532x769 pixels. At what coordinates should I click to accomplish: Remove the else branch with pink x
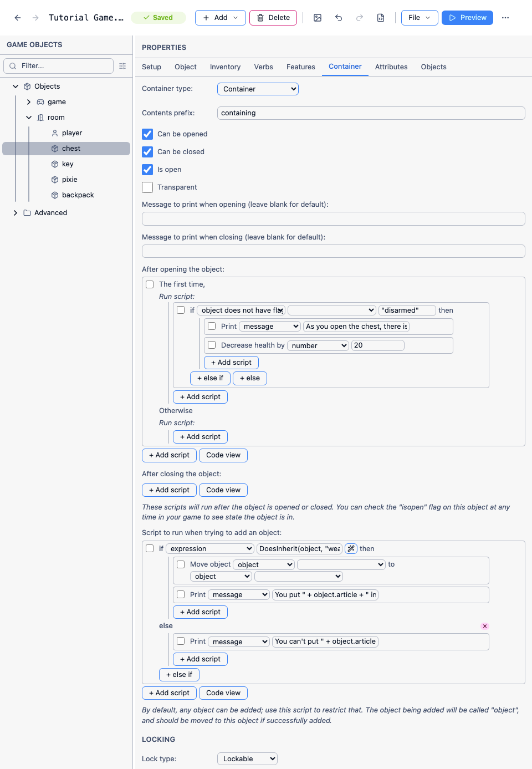[x=485, y=626]
